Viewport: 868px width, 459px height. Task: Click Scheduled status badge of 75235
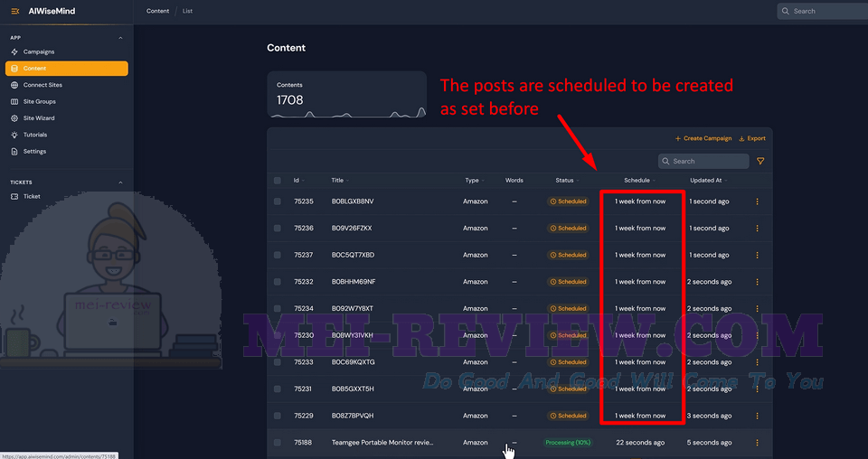(568, 201)
